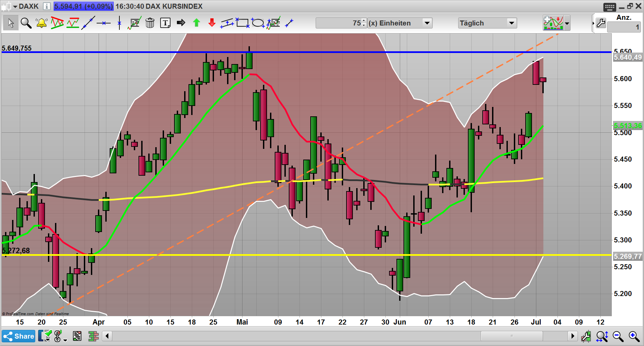Viewport: 644px width, 346px height.
Task: Open the chart objects list tool
Action: [134, 23]
